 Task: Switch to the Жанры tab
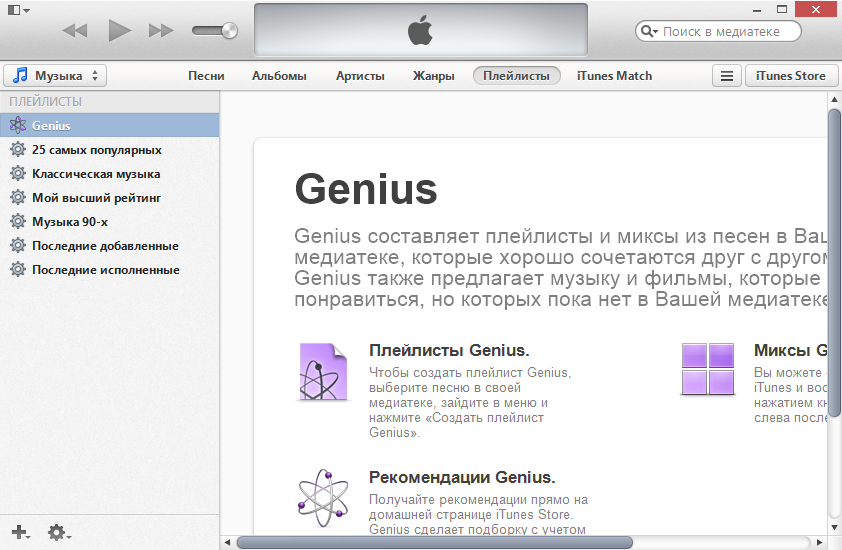point(433,76)
